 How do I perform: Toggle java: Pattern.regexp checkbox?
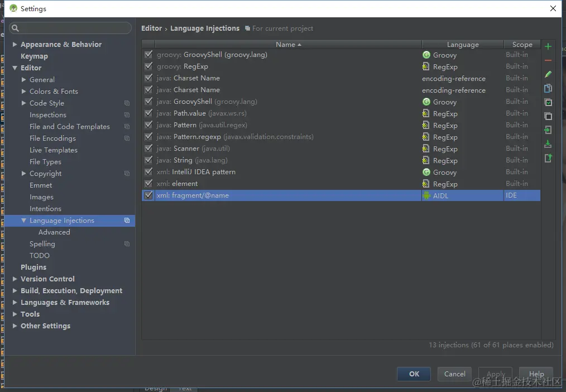click(x=148, y=137)
